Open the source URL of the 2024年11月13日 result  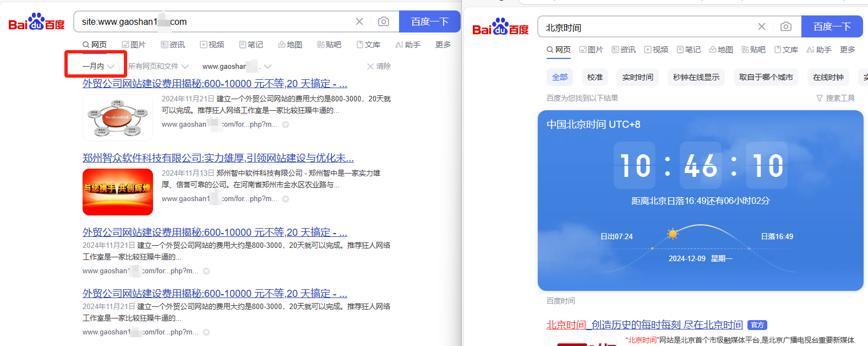pyautogui.click(x=220, y=199)
